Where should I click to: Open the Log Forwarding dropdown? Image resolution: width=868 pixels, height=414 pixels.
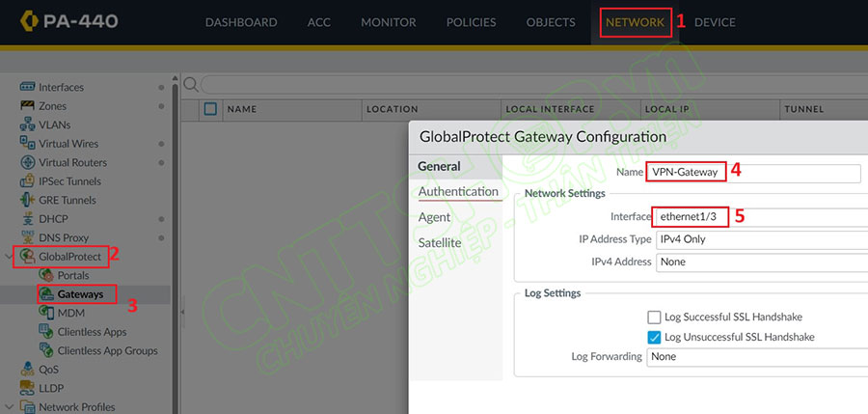757,357
